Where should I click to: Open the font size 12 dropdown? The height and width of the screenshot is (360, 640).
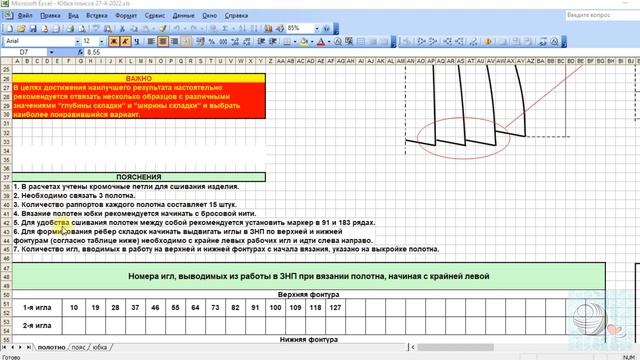(x=102, y=42)
